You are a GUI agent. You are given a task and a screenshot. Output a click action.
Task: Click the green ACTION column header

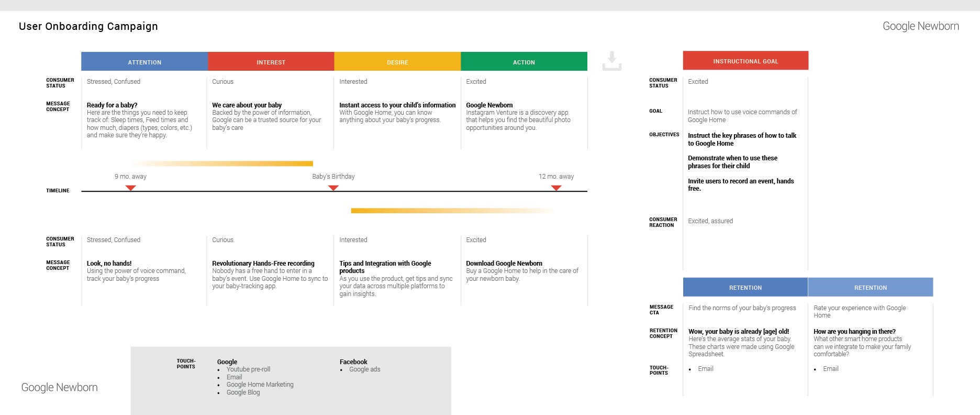click(524, 61)
